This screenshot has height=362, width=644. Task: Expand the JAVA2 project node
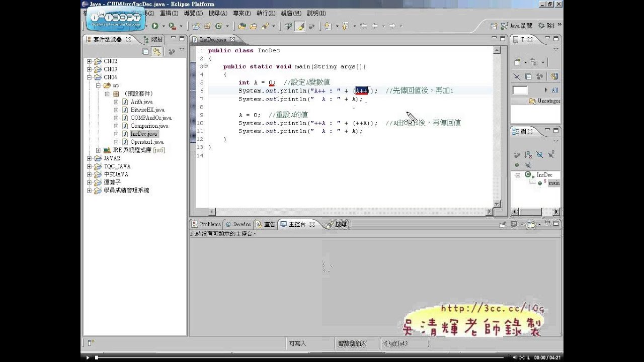coord(89,158)
